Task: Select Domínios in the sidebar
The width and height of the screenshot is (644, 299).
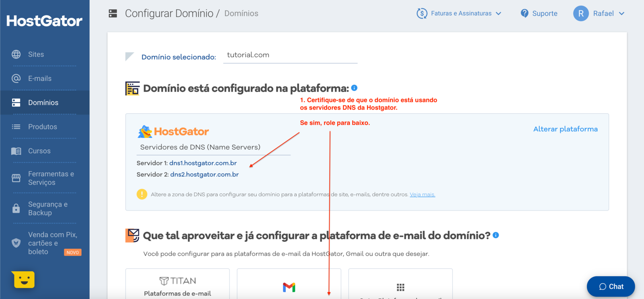Action: click(45, 102)
